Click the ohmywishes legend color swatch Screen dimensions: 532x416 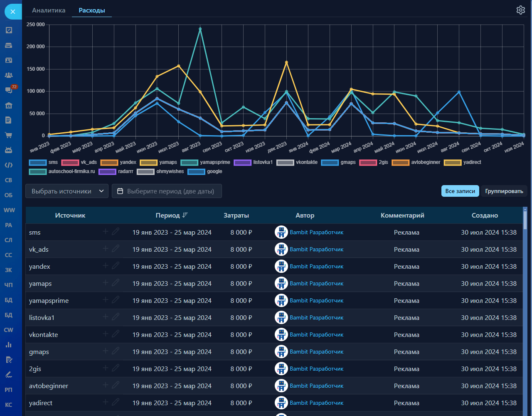[x=145, y=171]
